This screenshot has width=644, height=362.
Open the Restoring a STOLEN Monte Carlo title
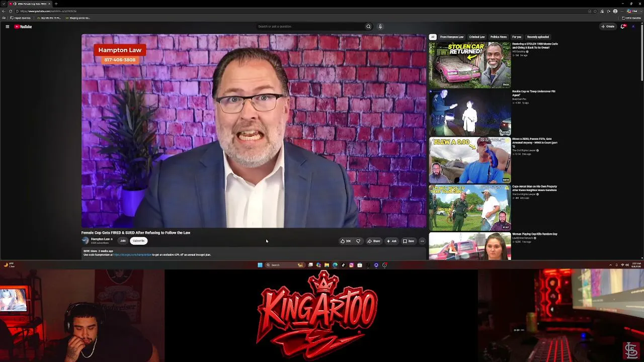tap(535, 46)
